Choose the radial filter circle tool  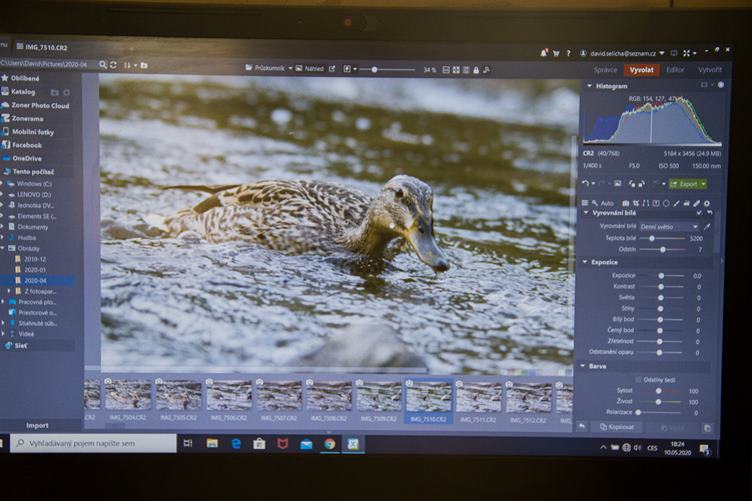pos(666,203)
